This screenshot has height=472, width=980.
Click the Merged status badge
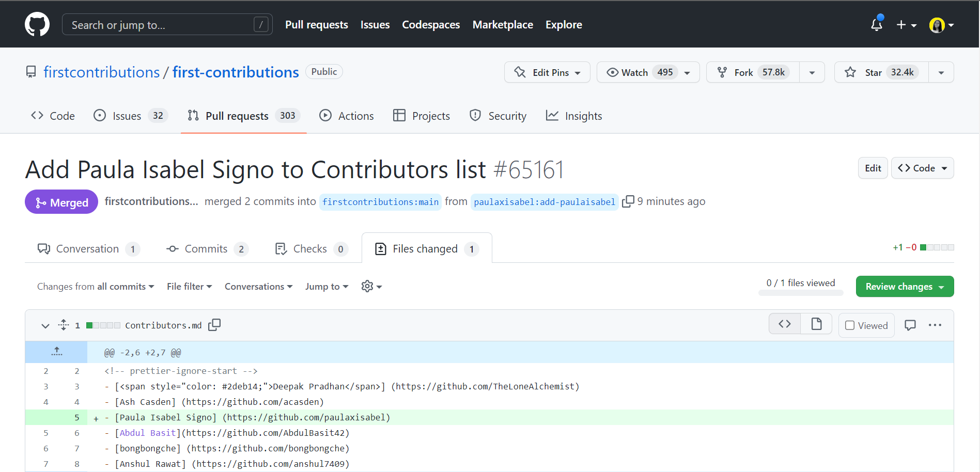[x=61, y=202]
